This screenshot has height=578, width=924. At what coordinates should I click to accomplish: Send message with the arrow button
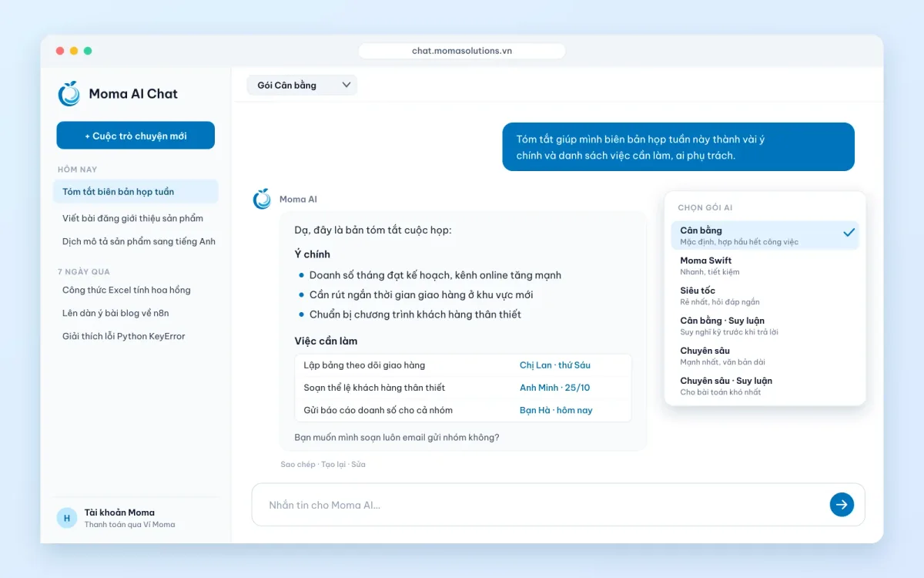click(842, 505)
